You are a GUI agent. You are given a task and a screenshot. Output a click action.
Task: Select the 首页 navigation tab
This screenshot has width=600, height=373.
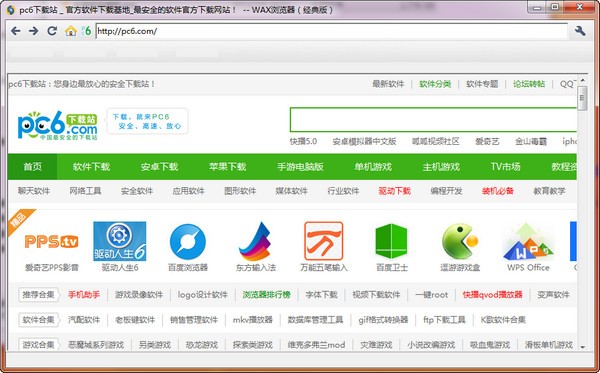[33, 167]
